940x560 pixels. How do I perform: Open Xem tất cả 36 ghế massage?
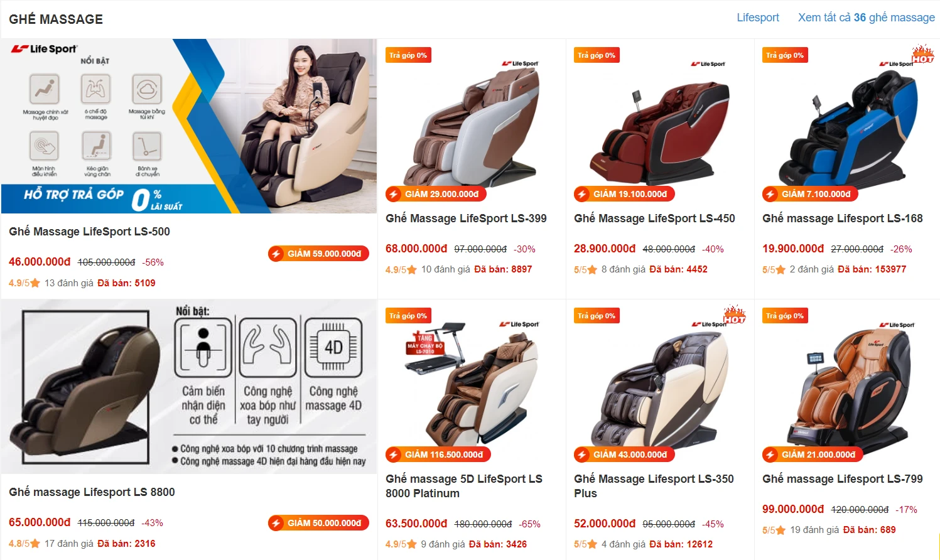click(x=866, y=18)
